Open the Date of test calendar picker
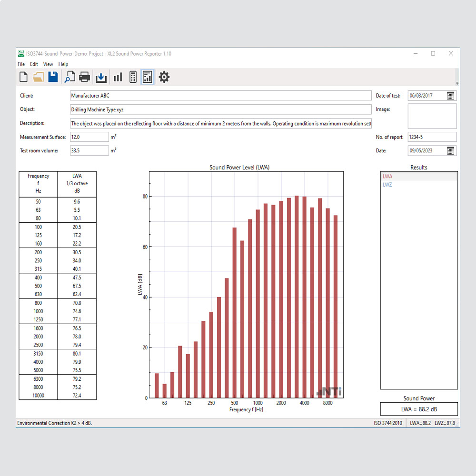This screenshot has width=476, height=476. pyautogui.click(x=450, y=96)
